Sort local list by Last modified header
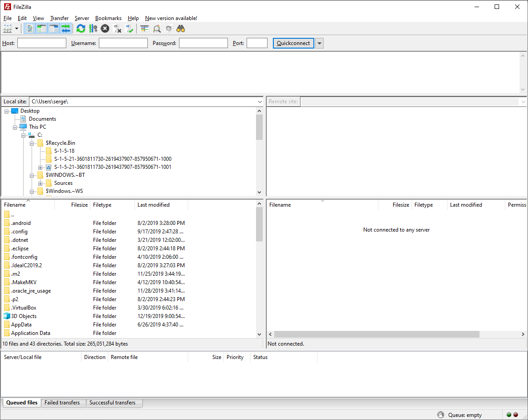Image resolution: width=528 pixels, height=420 pixels. point(161,205)
